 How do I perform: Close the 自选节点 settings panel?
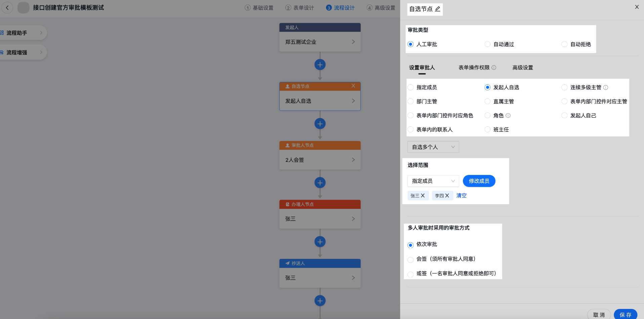637,7
